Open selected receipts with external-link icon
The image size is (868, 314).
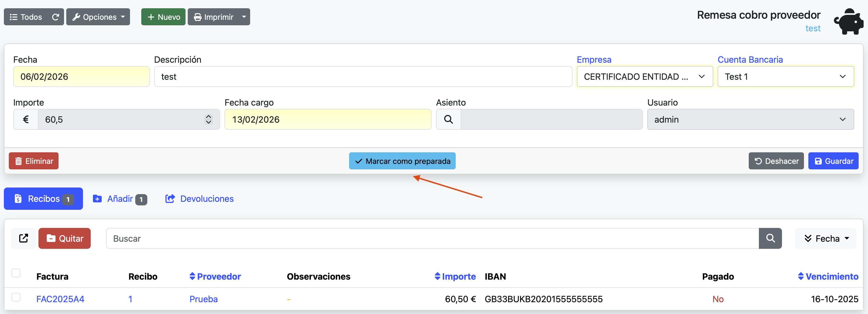pos(24,238)
